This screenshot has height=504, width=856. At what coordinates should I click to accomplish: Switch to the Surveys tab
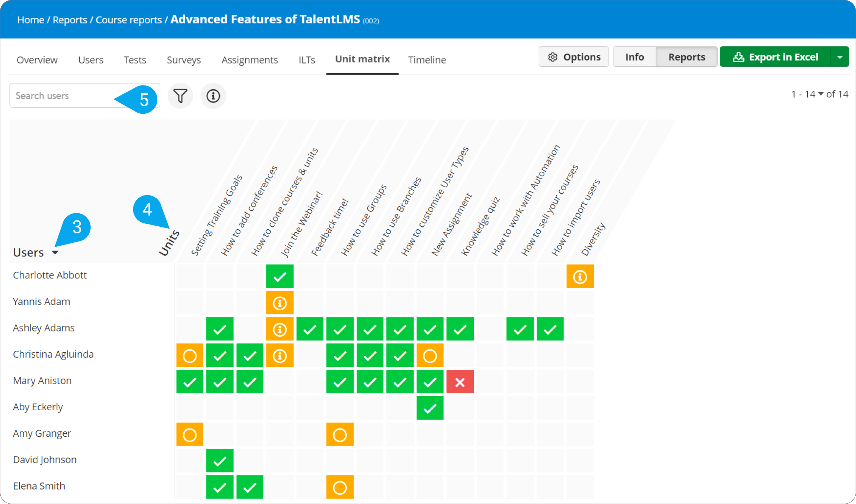184,59
